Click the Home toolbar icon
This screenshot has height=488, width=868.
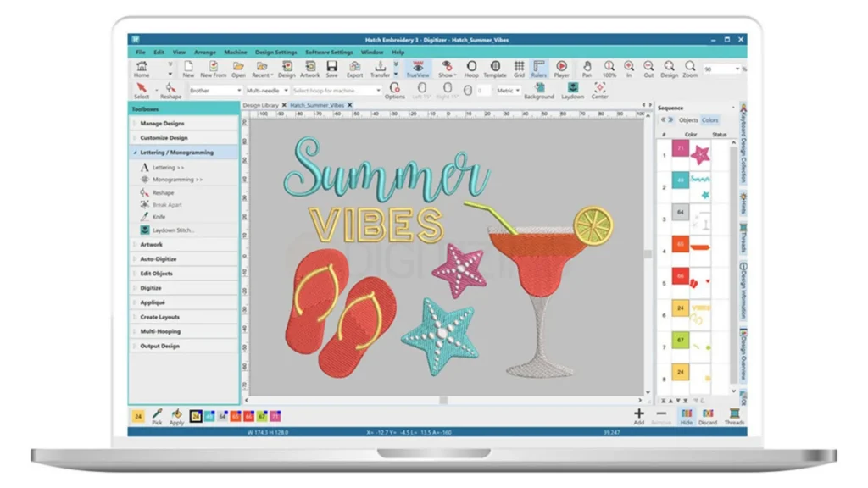(142, 69)
